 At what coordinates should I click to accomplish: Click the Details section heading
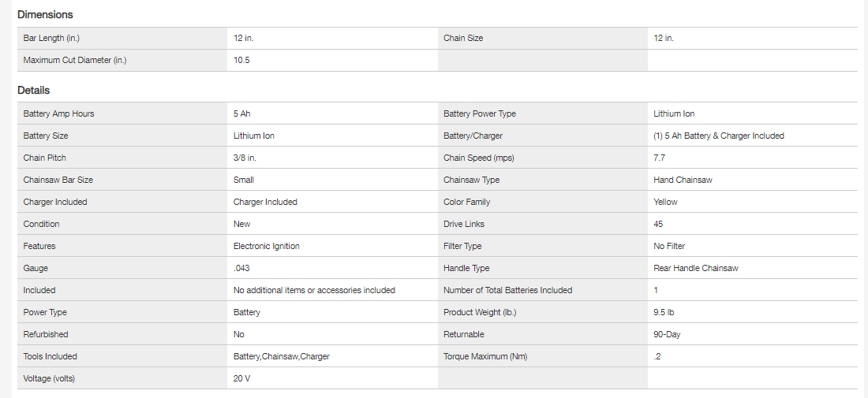coord(33,91)
